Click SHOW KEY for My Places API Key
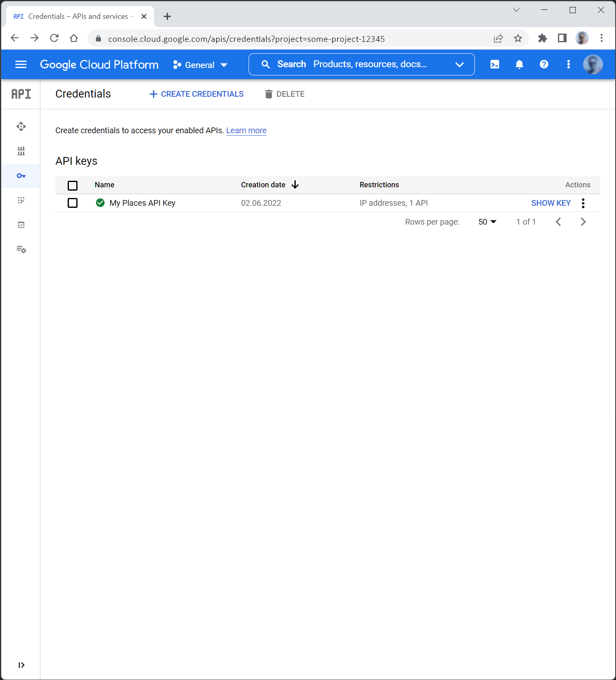Image resolution: width=616 pixels, height=680 pixels. [x=550, y=203]
